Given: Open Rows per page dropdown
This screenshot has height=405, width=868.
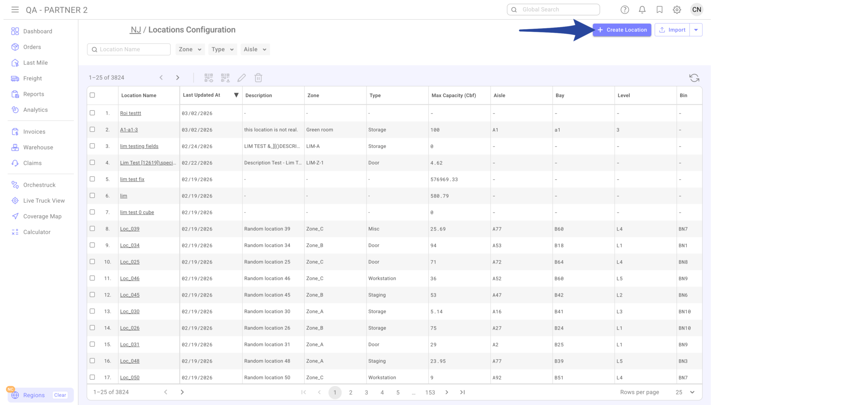Looking at the screenshot, I should coord(685,392).
